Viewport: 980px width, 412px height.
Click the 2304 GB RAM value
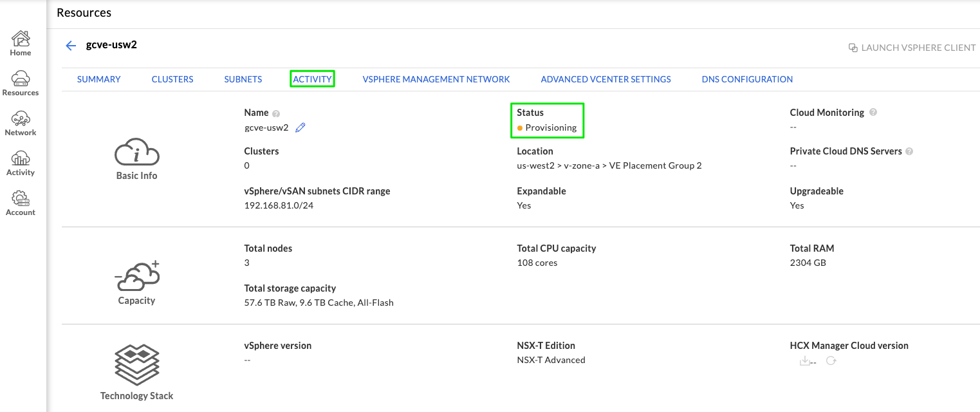[808, 263]
